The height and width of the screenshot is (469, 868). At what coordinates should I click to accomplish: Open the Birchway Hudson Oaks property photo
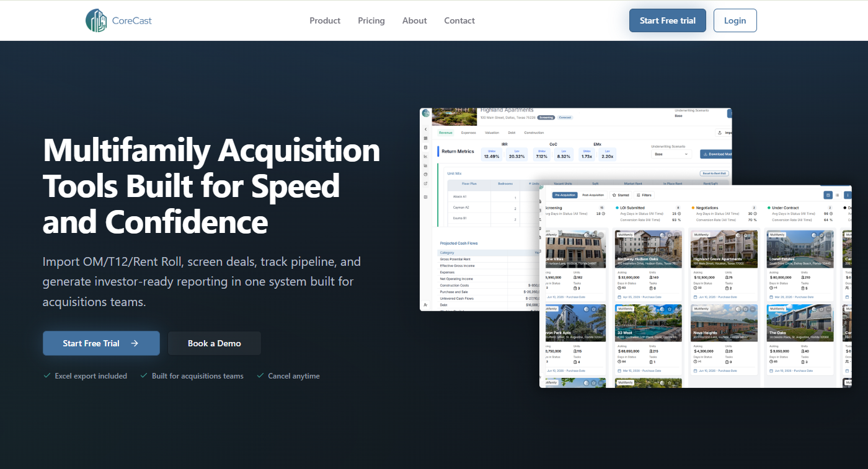[649, 249]
